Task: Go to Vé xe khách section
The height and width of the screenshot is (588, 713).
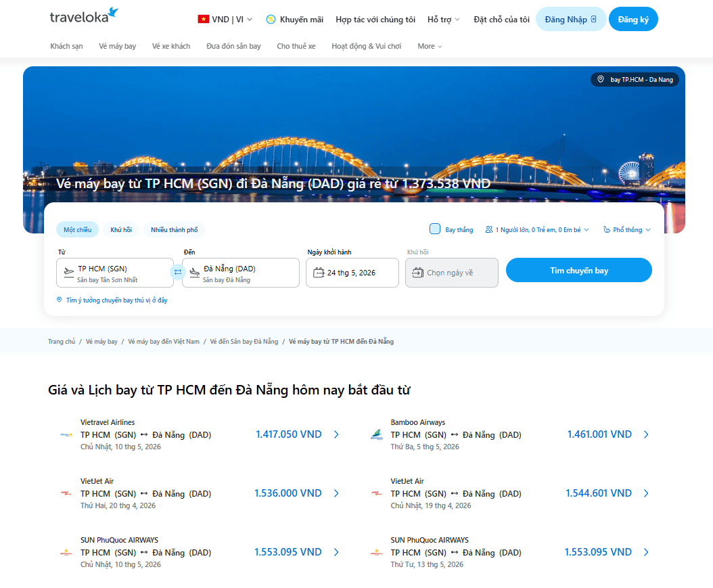Action: pyautogui.click(x=171, y=46)
